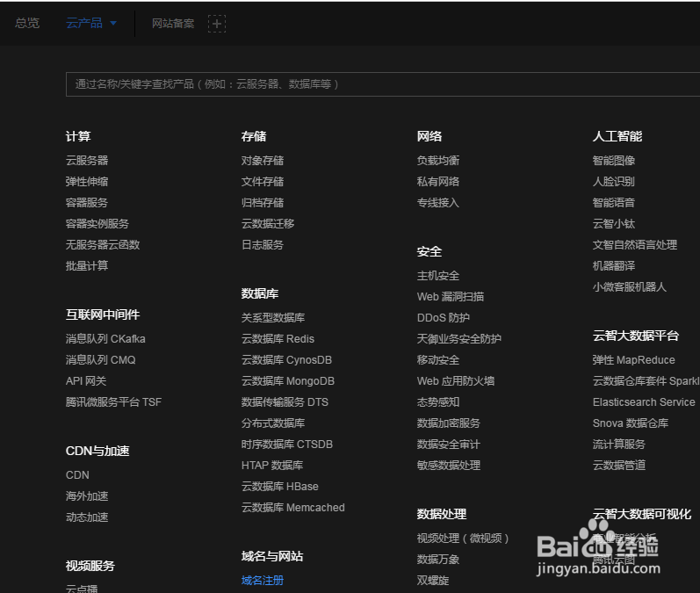Open 云数据库 MongoDB

(x=288, y=380)
